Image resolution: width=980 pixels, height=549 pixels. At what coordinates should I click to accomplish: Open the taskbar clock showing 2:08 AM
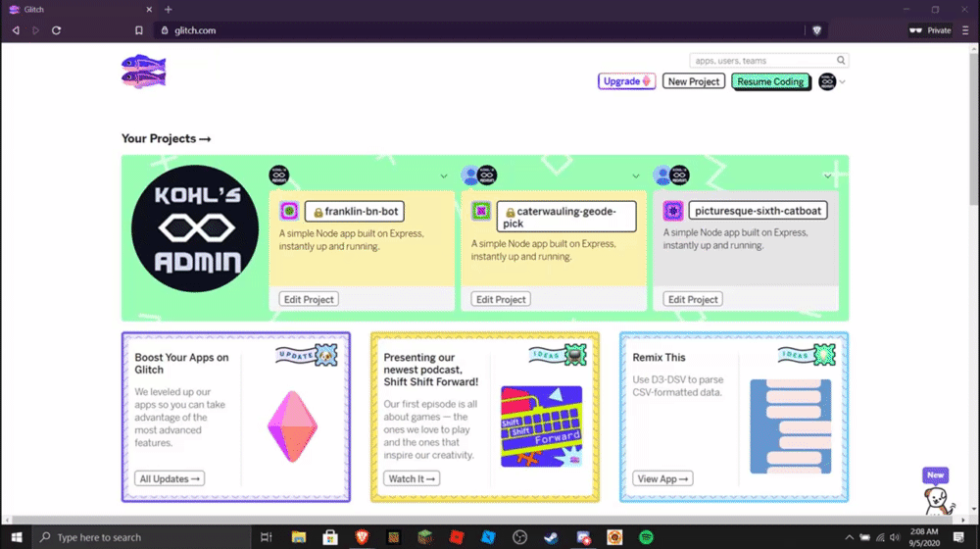pos(924,537)
